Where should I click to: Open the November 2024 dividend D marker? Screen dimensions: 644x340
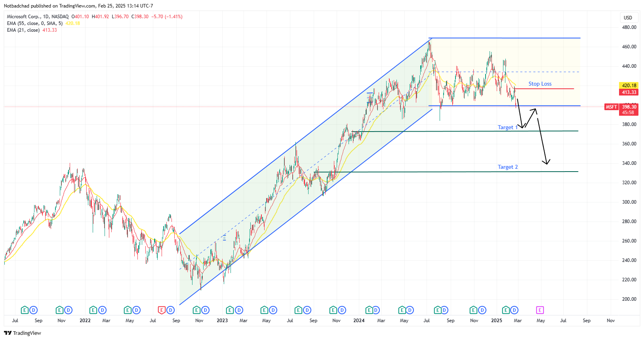click(x=482, y=310)
